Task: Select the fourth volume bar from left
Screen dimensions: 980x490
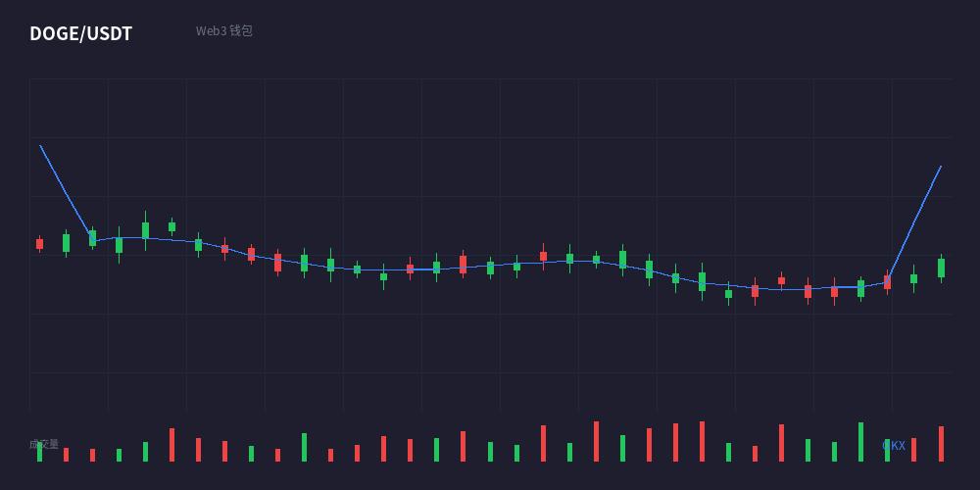Action: pyautogui.click(x=119, y=455)
